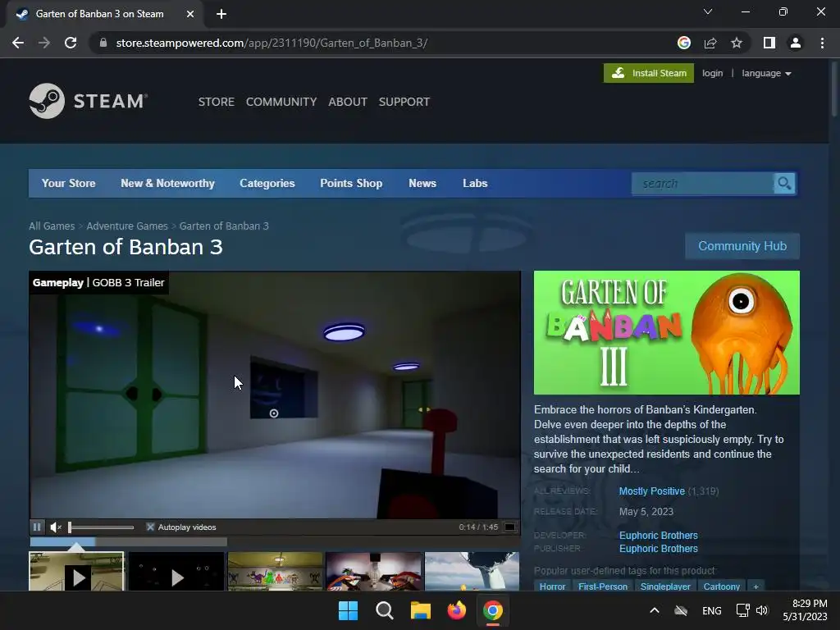Open a new browser tab

point(221,14)
